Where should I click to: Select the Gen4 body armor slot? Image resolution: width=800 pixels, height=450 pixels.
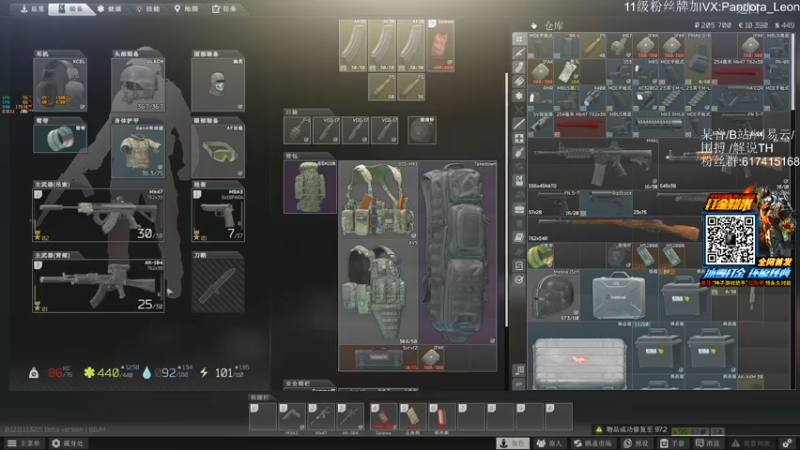click(138, 151)
